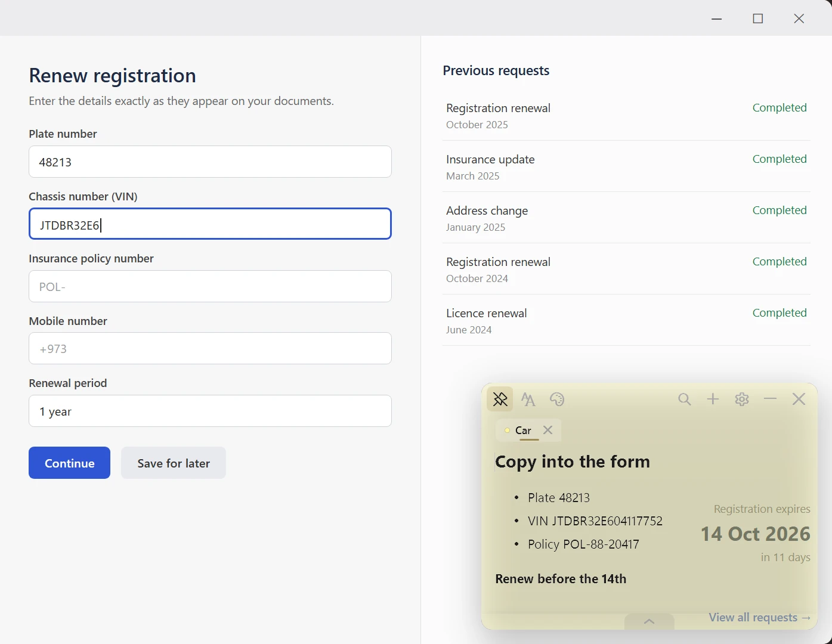Click the 'VIN JTDBR32E604117752' note line
Image resolution: width=832 pixels, height=644 pixels.
pyautogui.click(x=595, y=521)
